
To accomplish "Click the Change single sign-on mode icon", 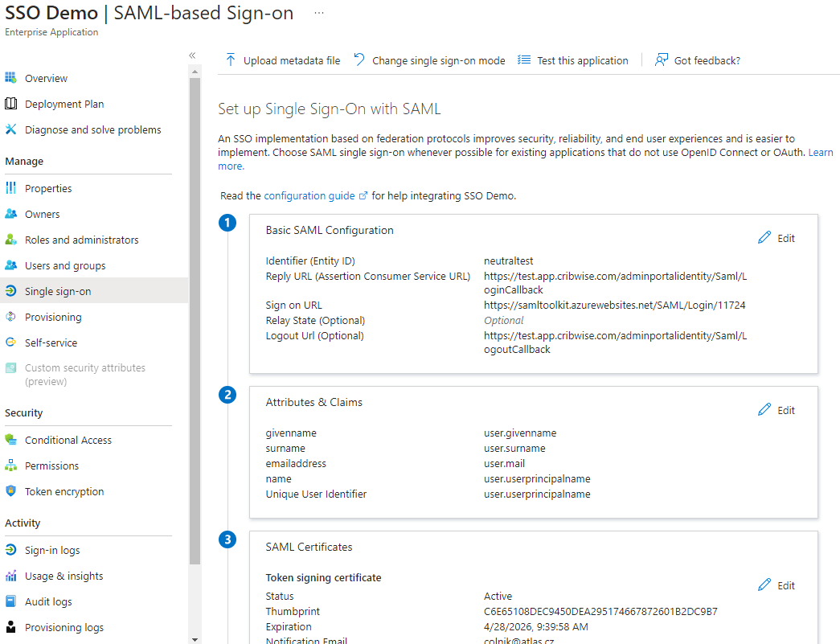I will pyautogui.click(x=359, y=60).
